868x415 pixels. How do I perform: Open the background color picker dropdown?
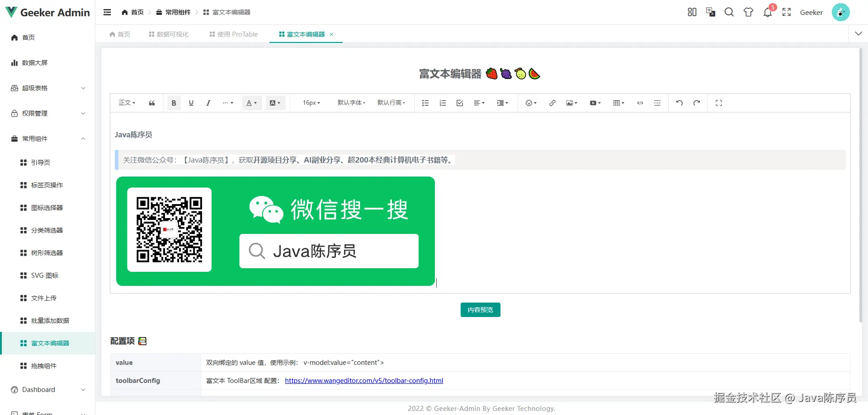click(275, 103)
